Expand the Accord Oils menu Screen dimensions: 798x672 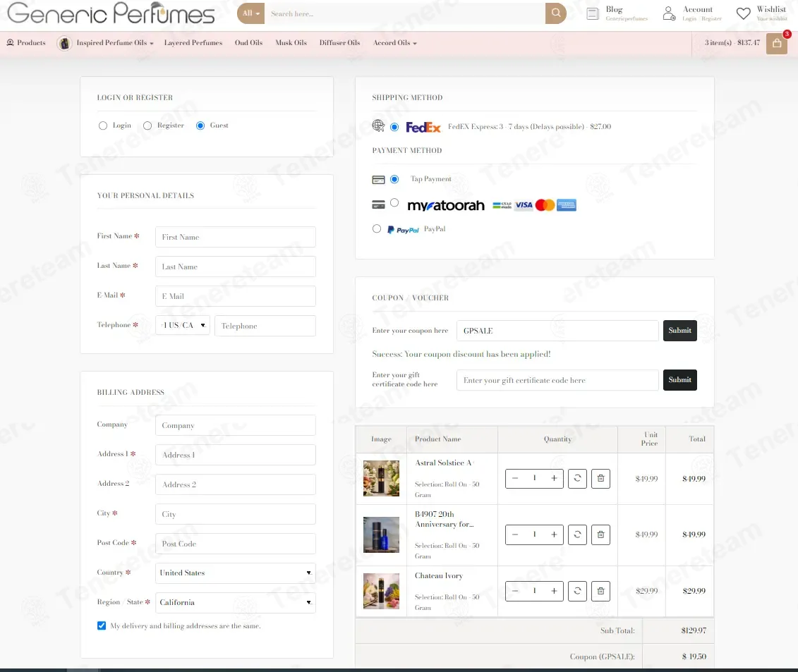point(395,43)
